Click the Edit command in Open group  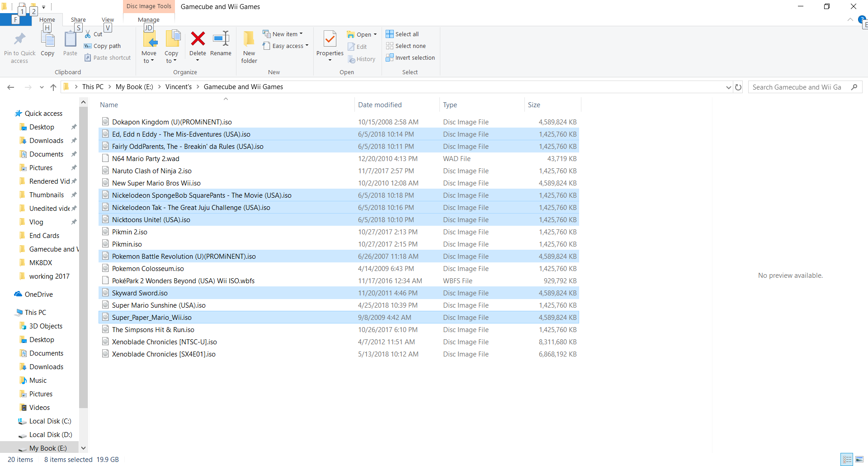click(x=357, y=47)
